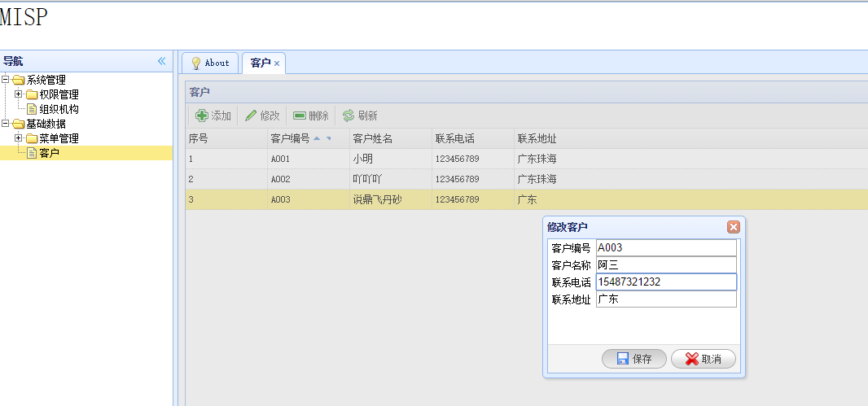The height and width of the screenshot is (406, 868).
Task: Collapse the navigation panel with double-arrow icon
Action: 162,61
